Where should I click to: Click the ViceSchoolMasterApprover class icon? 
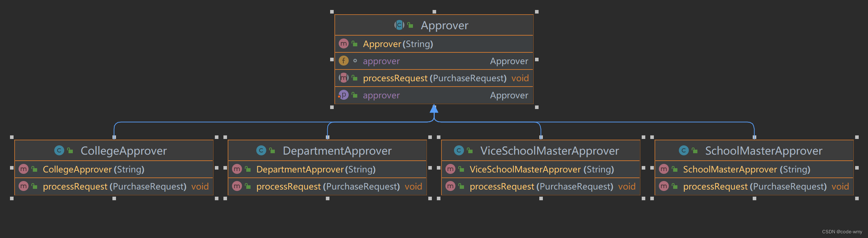coord(459,150)
